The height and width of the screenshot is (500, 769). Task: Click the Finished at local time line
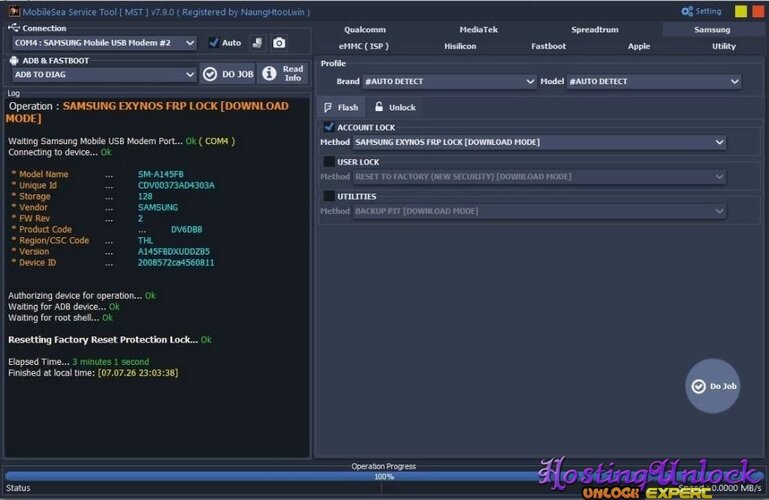[93, 373]
